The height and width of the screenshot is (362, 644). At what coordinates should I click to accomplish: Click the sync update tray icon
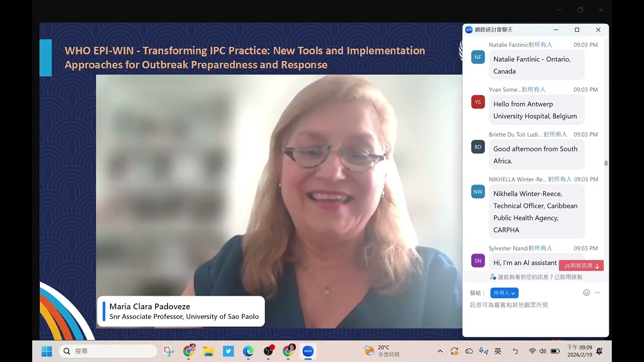(x=455, y=351)
